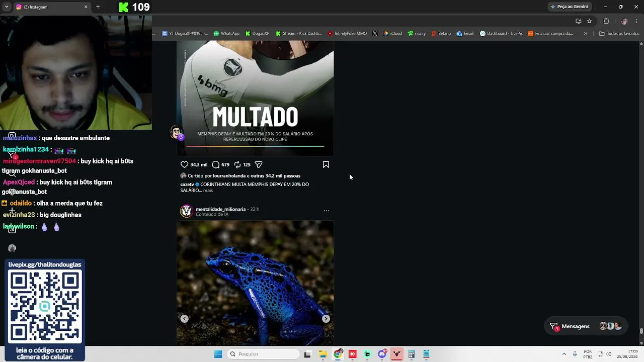Share the cazetv post via paper plane icon
This screenshot has height=362, width=644.
tap(259, 164)
